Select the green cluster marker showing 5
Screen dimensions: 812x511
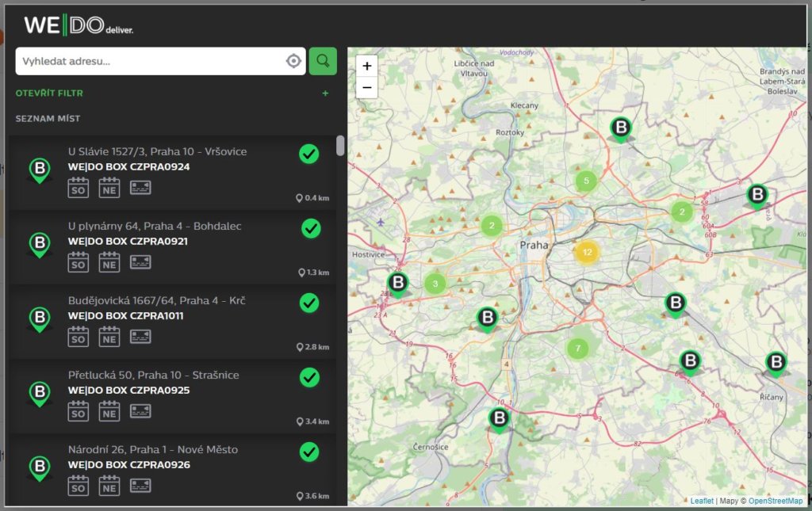tap(586, 181)
